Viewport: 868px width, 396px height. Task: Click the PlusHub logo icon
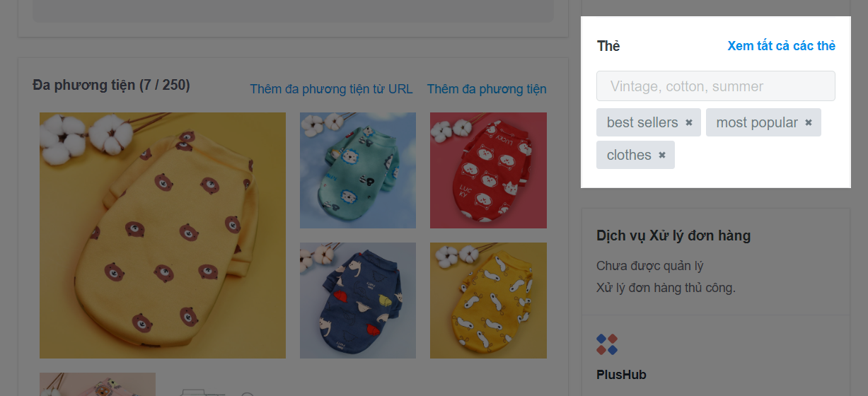coord(607,344)
